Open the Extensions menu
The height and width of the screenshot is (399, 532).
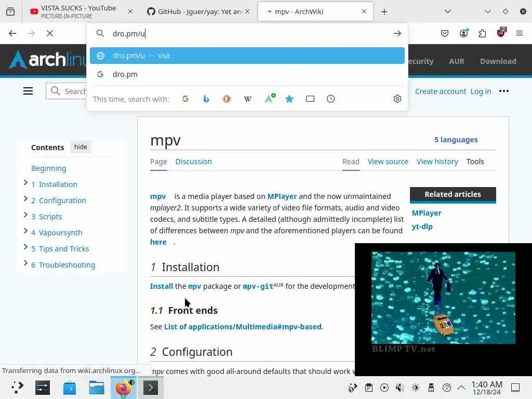[x=482, y=33]
